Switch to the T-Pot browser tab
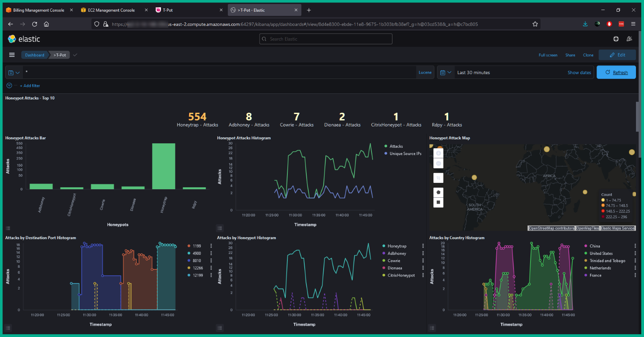 [168, 10]
